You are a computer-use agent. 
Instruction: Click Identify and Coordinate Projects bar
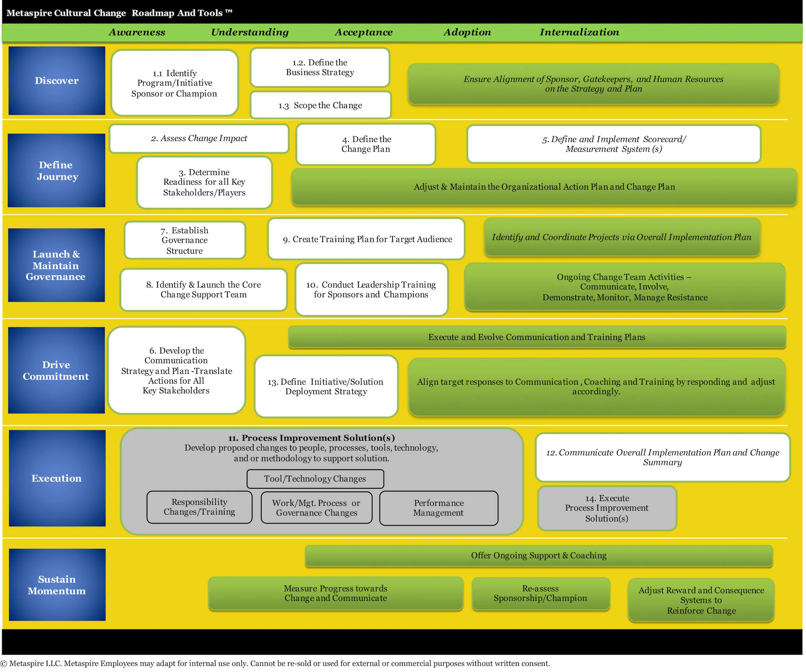click(x=622, y=237)
